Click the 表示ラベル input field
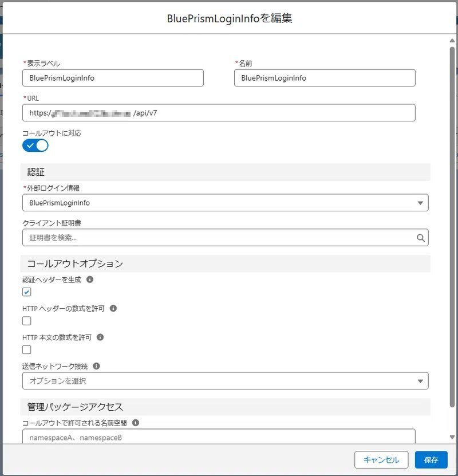The height and width of the screenshot is (476, 458). pos(113,78)
